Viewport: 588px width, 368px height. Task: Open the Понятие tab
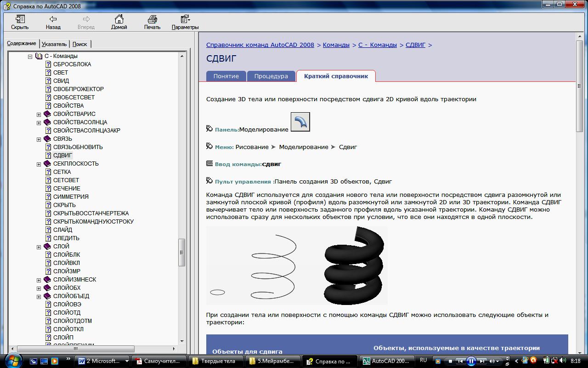coord(226,76)
